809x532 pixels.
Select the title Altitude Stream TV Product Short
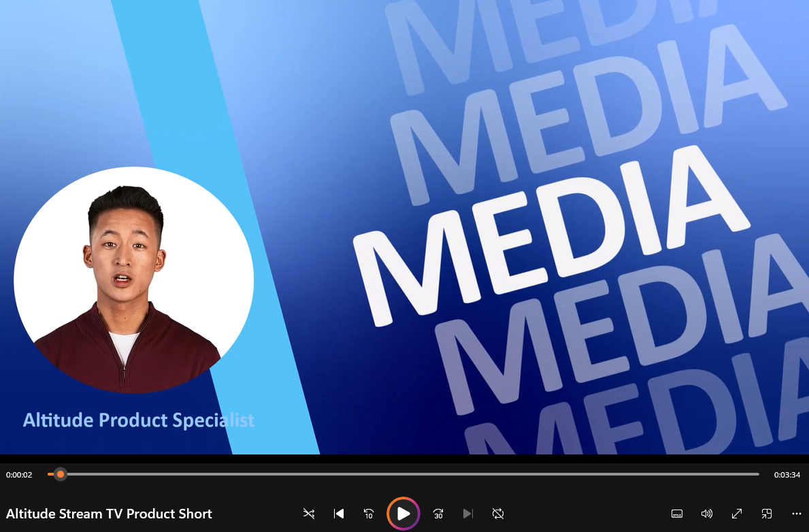pyautogui.click(x=109, y=514)
